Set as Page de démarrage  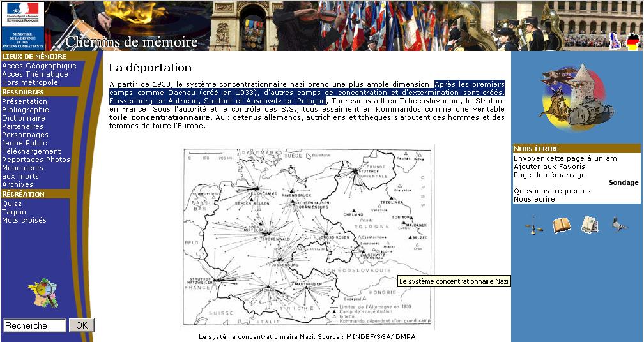(549, 175)
